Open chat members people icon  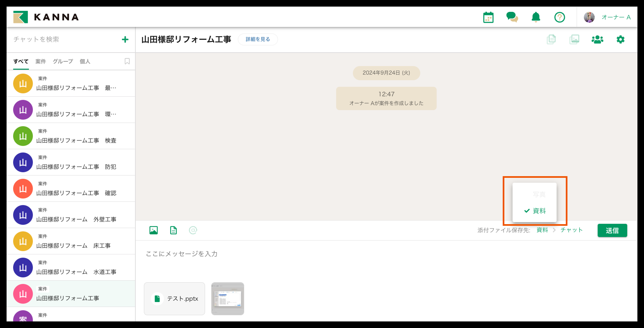(x=597, y=39)
